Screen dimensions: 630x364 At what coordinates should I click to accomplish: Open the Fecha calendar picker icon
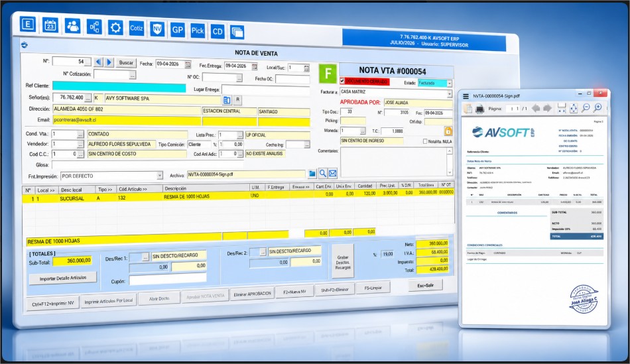[x=188, y=64]
